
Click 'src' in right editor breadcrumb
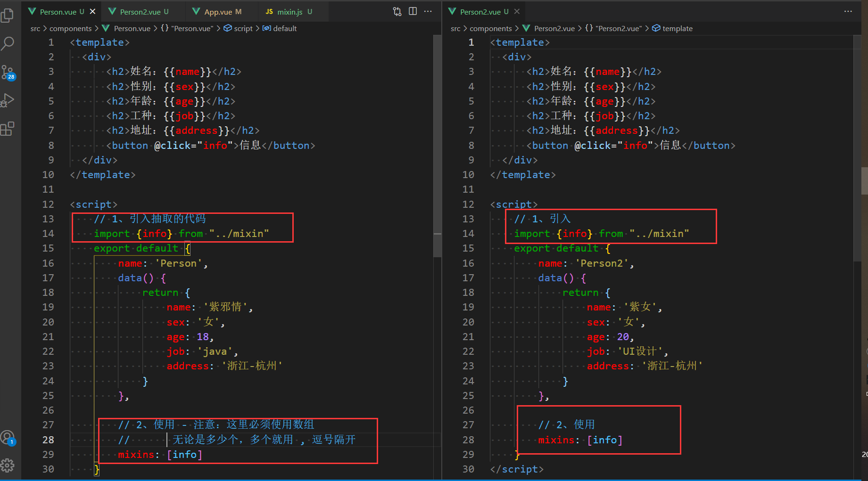pos(455,28)
